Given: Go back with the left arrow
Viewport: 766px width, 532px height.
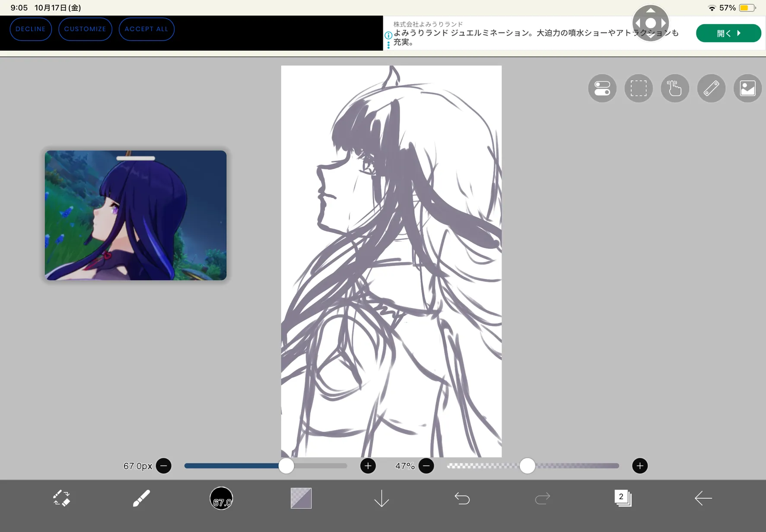Looking at the screenshot, I should tap(703, 498).
